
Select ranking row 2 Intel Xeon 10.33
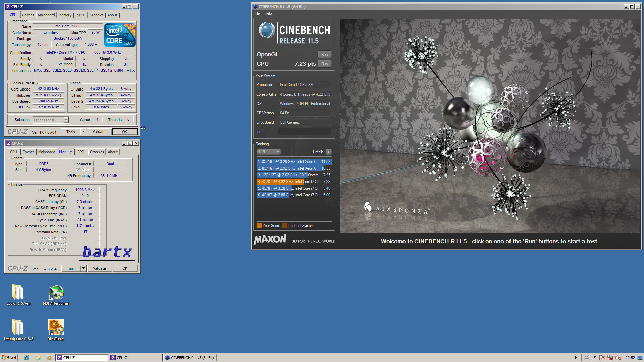294,168
